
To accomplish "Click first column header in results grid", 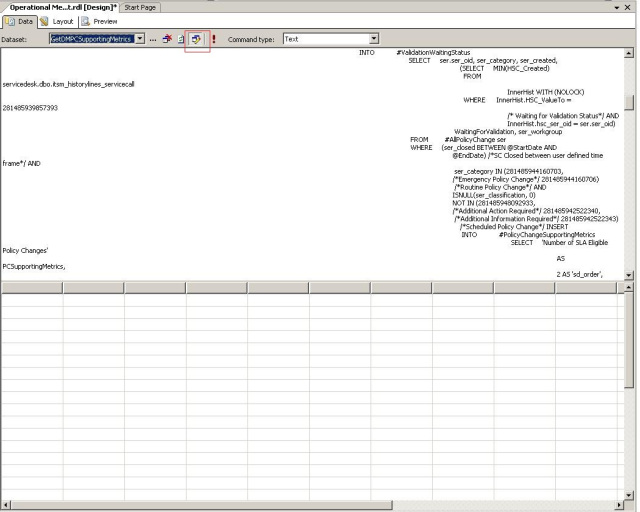I will click(32, 288).
